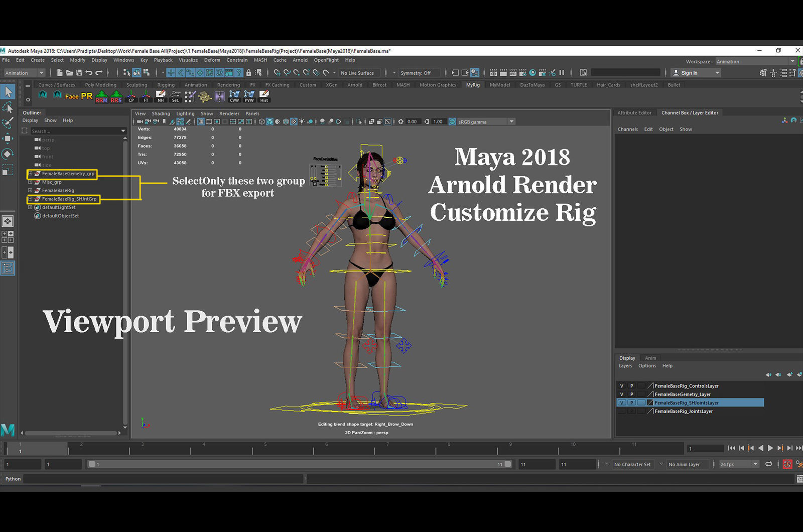Toggle visibility V of FemaleBaseGemetry_Layer
The image size is (803, 532).
click(x=622, y=394)
